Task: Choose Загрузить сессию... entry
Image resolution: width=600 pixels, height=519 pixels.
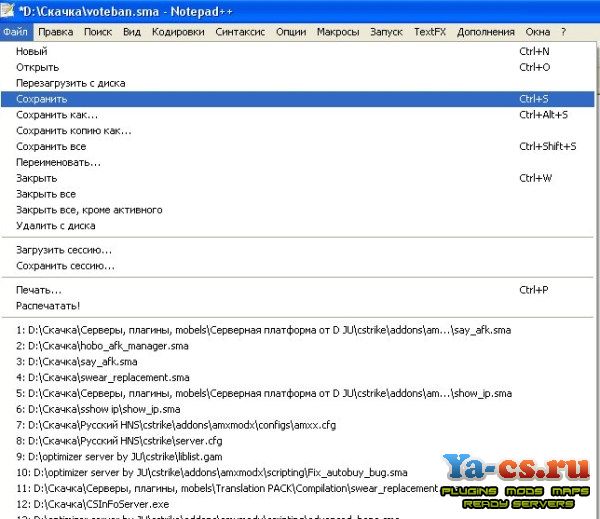Action: (x=298, y=250)
